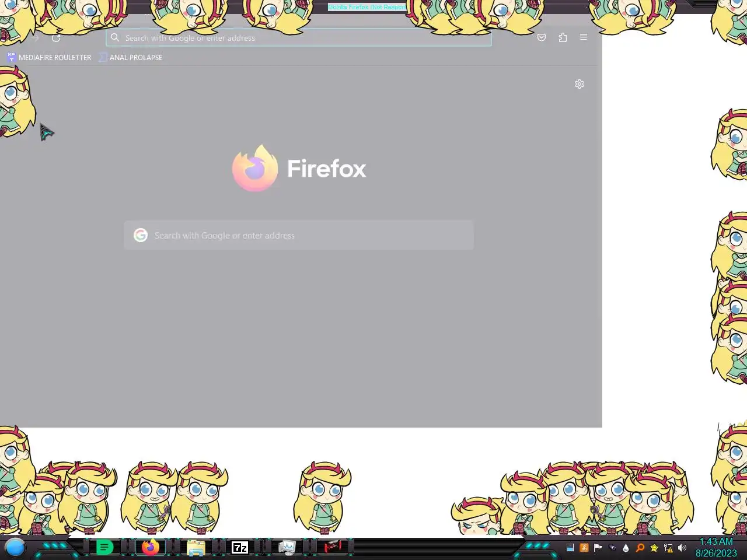Open network status tray icon
This screenshot has height=560, width=747.
pos(668,548)
